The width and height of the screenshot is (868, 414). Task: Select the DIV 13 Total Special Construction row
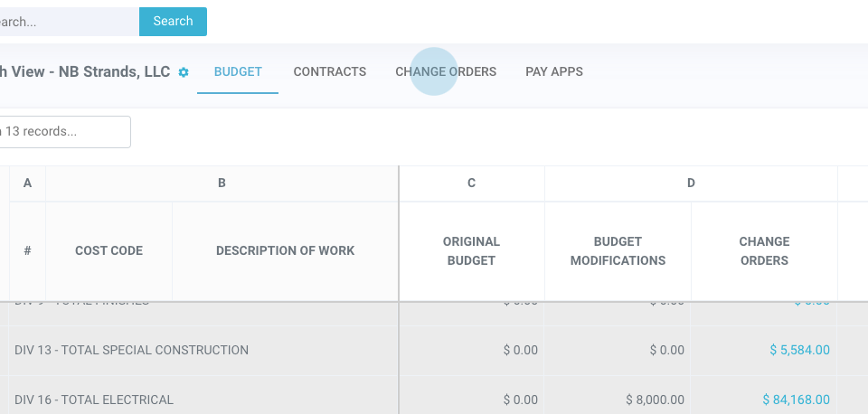(x=131, y=350)
